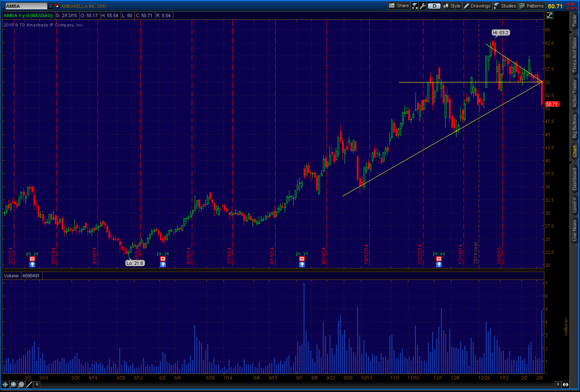Open quick study flask icon next to Share

(415, 6)
